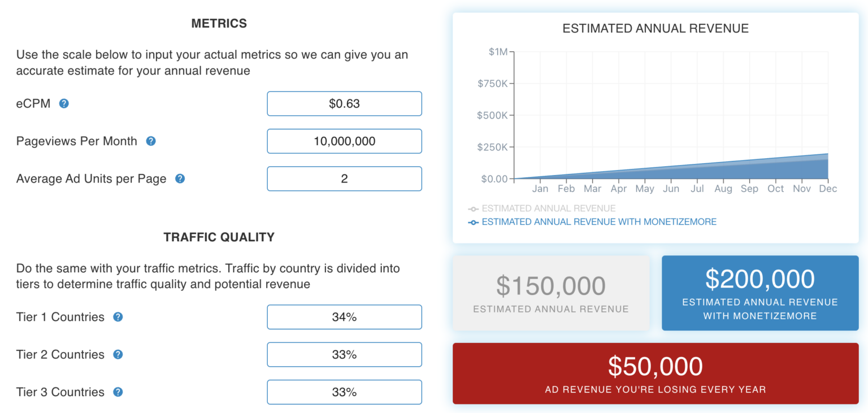This screenshot has width=868, height=413.
Task: Click the Tier 1 Countries question mark icon
Action: pyautogui.click(x=118, y=317)
